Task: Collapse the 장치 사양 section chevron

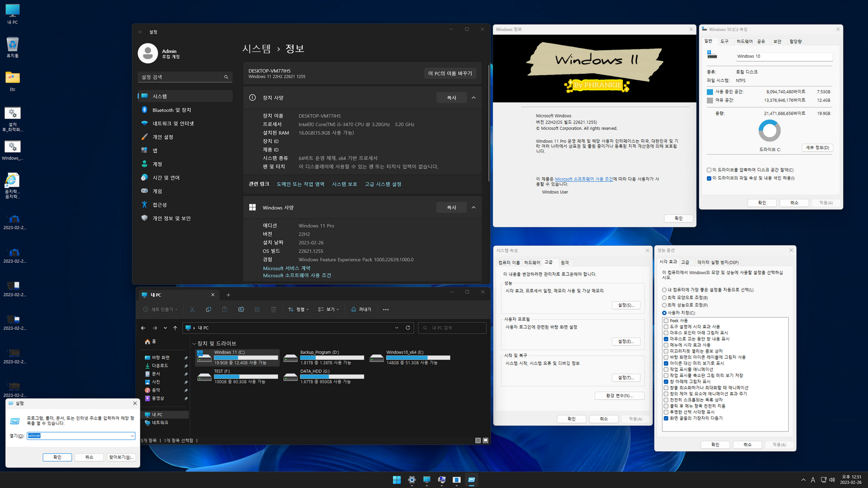Action: coord(474,97)
